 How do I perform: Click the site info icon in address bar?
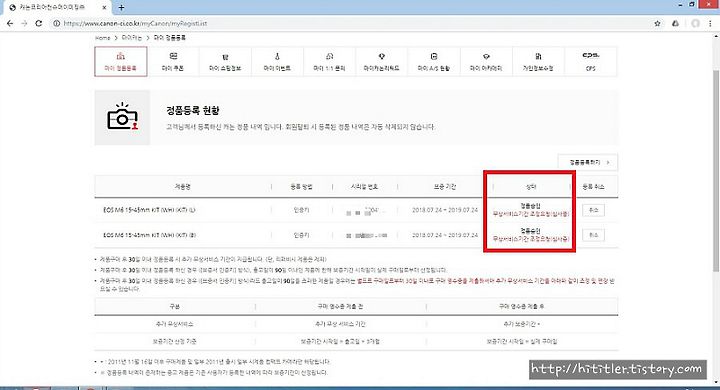tap(56, 23)
